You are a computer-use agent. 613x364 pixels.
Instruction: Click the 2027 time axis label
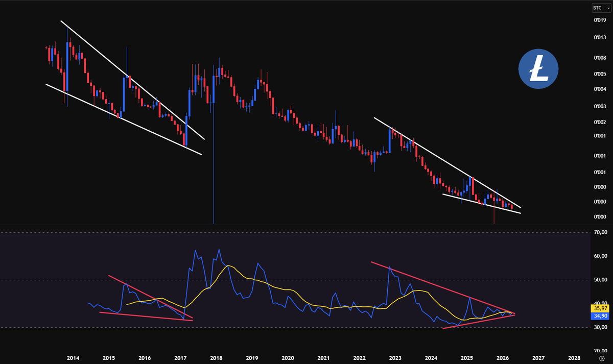click(x=538, y=358)
